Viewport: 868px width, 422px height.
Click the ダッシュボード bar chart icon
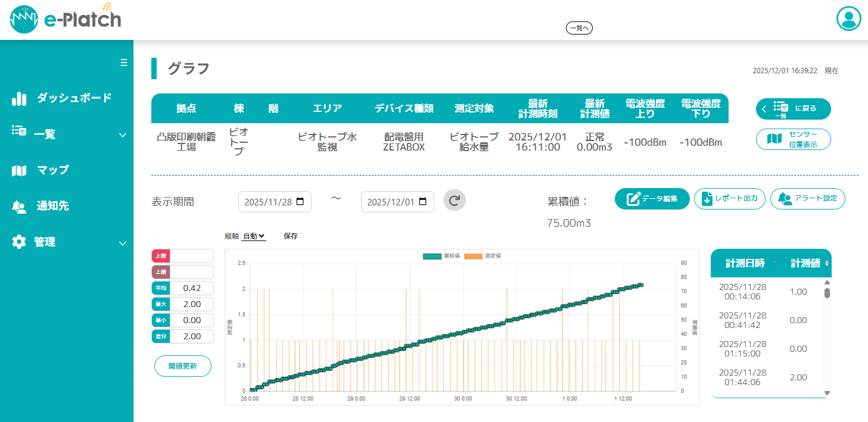coord(19,99)
